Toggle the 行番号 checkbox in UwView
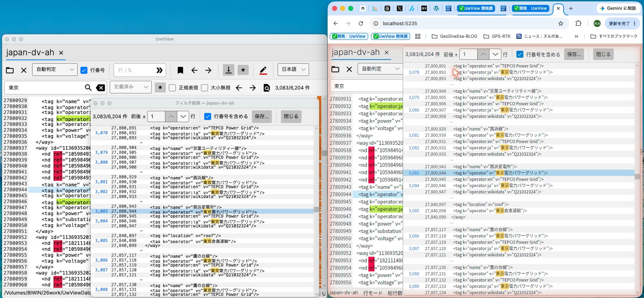 tap(84, 70)
